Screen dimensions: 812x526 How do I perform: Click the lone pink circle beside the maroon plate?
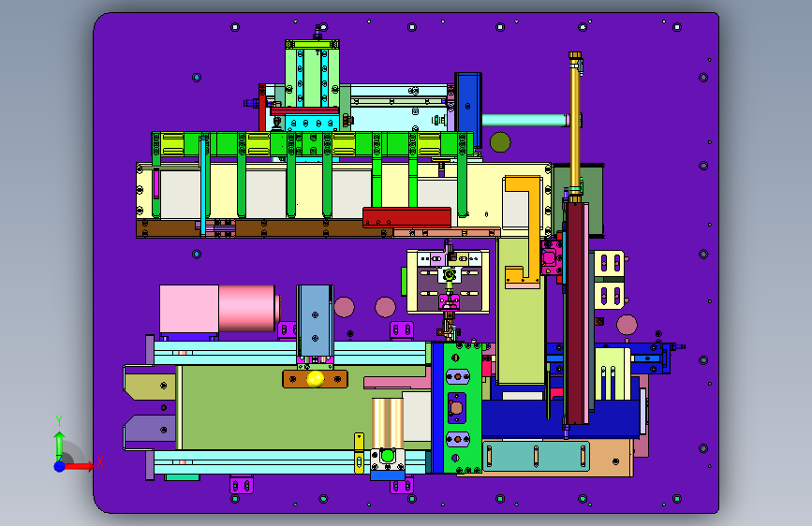pyautogui.click(x=627, y=325)
